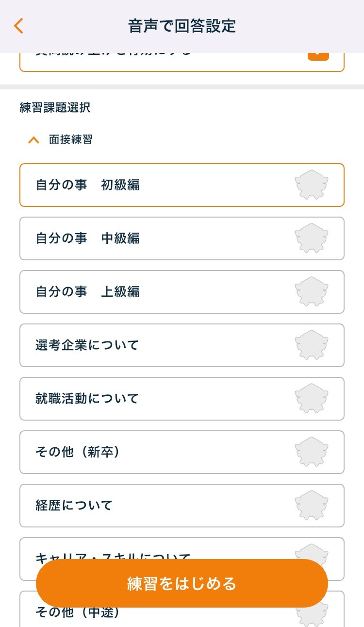
Task: Click badge icon on 経歴について
Action: pos(312,506)
